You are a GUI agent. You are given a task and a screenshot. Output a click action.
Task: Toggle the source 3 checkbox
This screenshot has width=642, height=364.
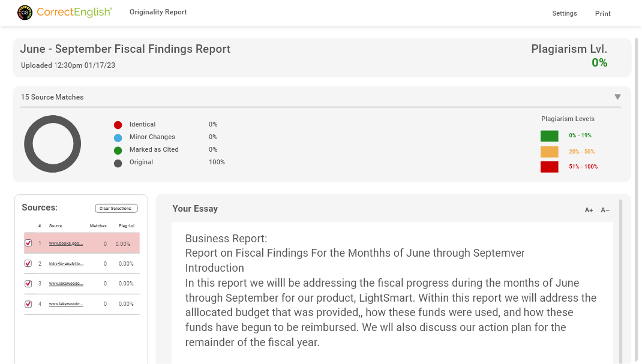(28, 284)
